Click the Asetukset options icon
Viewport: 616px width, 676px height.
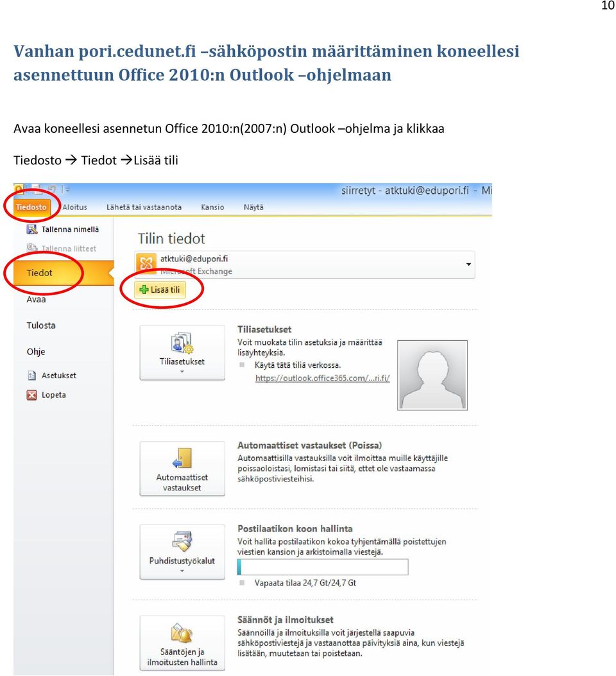(x=32, y=376)
